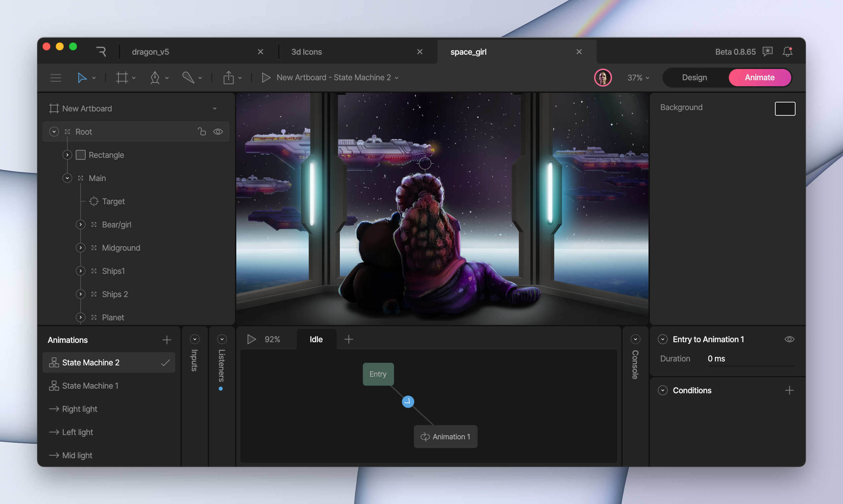Play the state machine graph at 92%
Viewport: 843px width, 504px height.
coord(251,339)
